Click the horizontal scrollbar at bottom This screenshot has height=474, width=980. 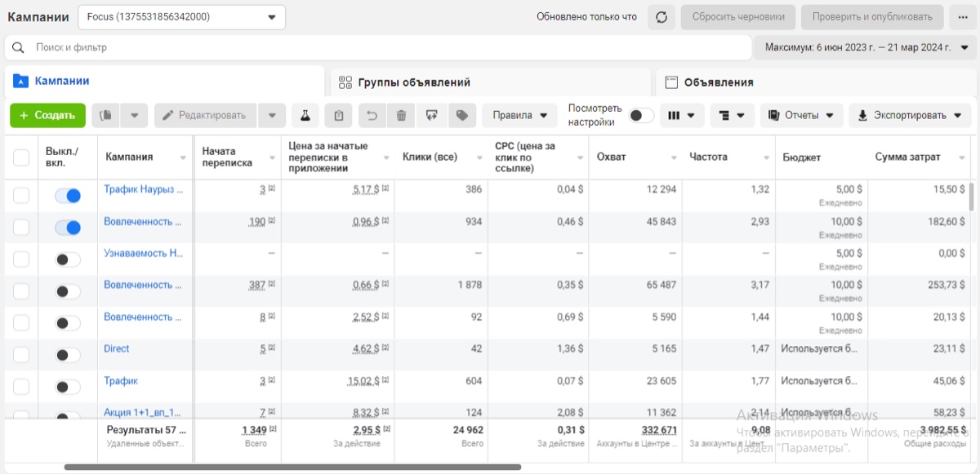292,467
